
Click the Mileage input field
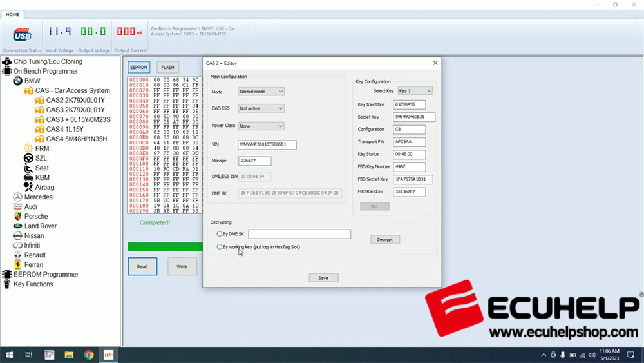pos(254,161)
